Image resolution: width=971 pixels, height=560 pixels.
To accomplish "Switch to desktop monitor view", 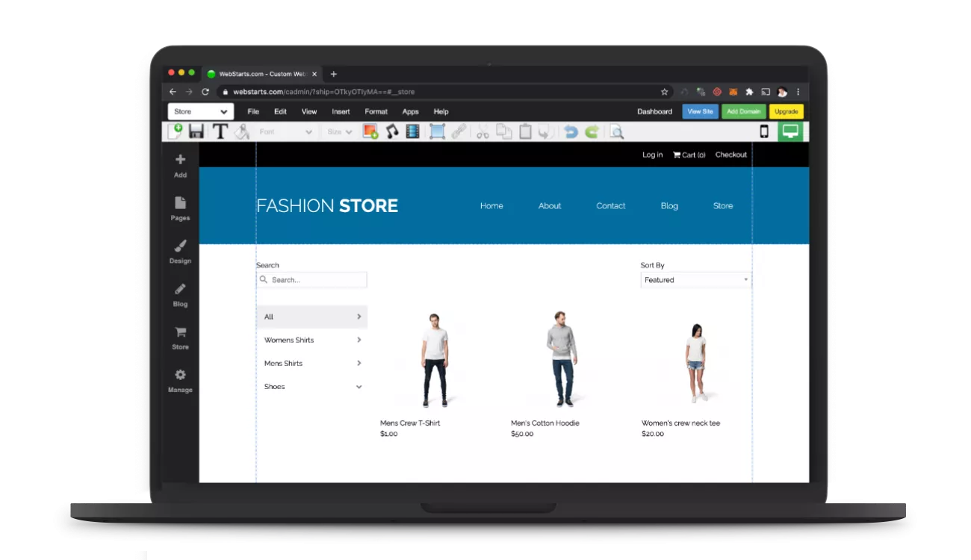I will tap(790, 132).
